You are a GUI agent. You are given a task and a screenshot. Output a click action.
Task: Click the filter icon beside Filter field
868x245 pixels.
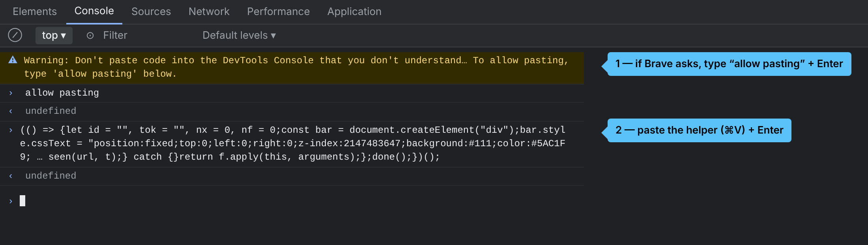[x=90, y=36]
